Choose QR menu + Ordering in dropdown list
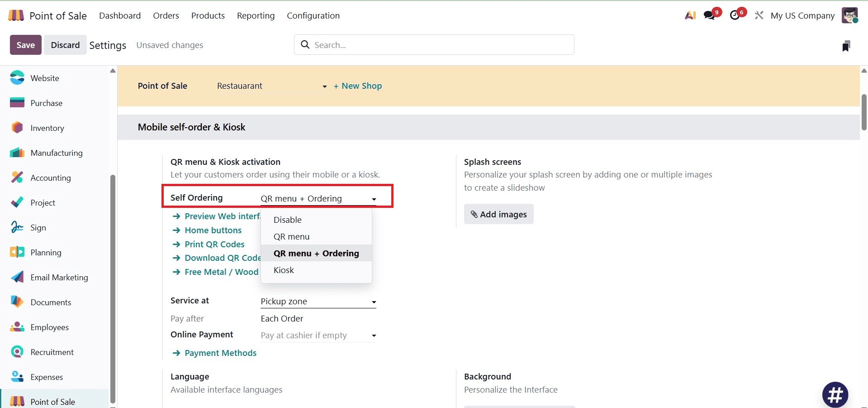The width and height of the screenshot is (868, 408). (x=316, y=253)
